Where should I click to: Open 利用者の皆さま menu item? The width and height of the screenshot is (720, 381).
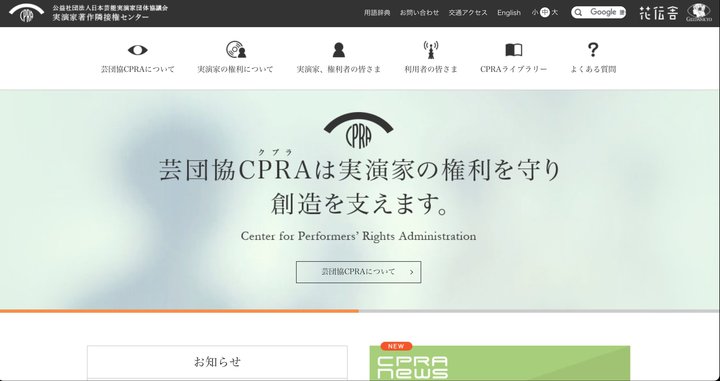431,69
